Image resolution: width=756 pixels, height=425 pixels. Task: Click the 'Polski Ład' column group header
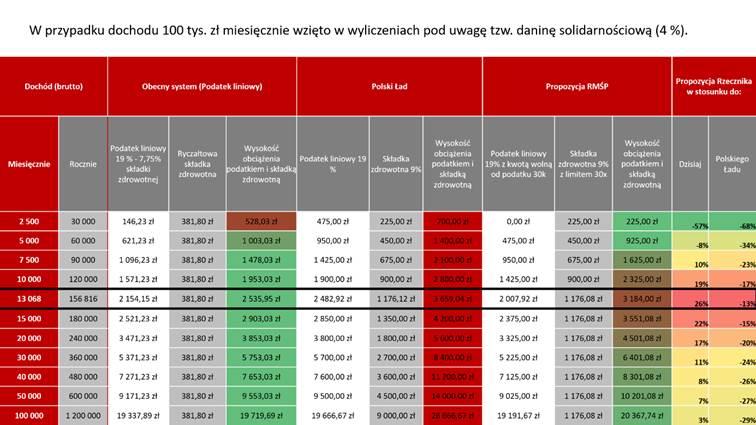(x=389, y=86)
